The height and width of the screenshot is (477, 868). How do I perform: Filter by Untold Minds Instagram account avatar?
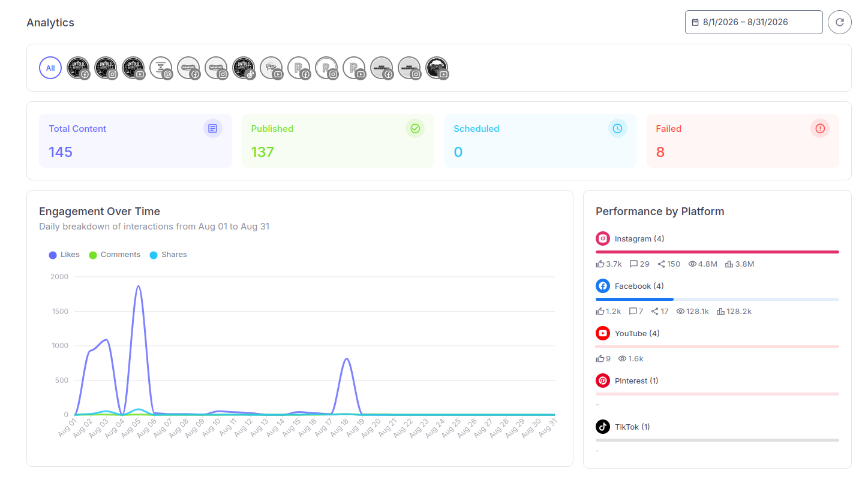tap(106, 68)
